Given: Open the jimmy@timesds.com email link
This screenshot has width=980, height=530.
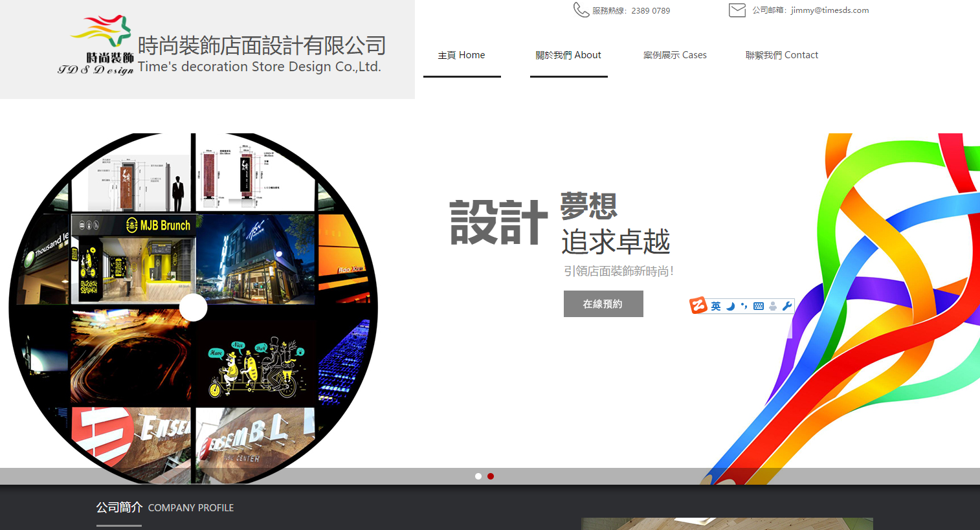Looking at the screenshot, I should tap(829, 10).
